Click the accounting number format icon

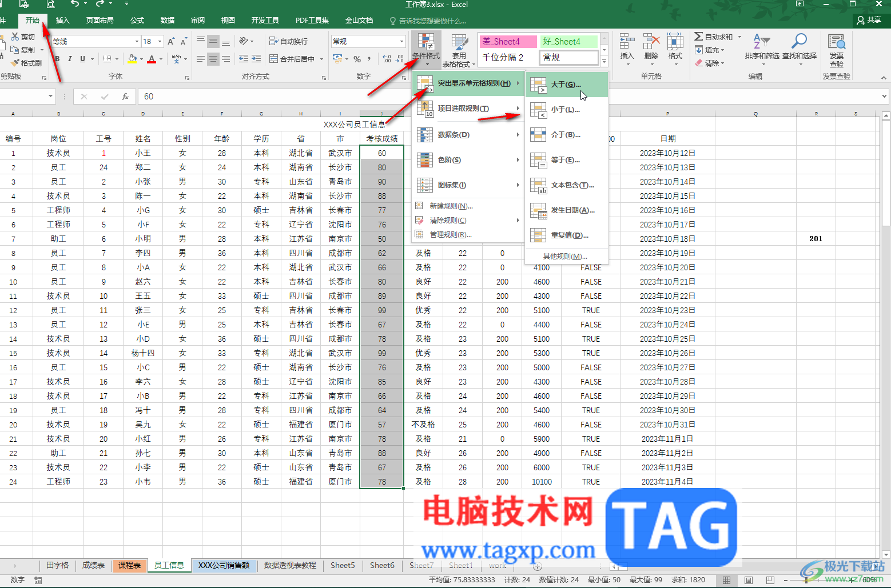[x=337, y=59]
